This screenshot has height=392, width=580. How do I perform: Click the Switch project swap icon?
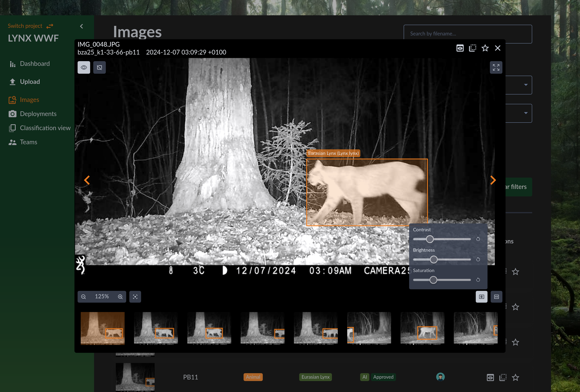point(50,26)
